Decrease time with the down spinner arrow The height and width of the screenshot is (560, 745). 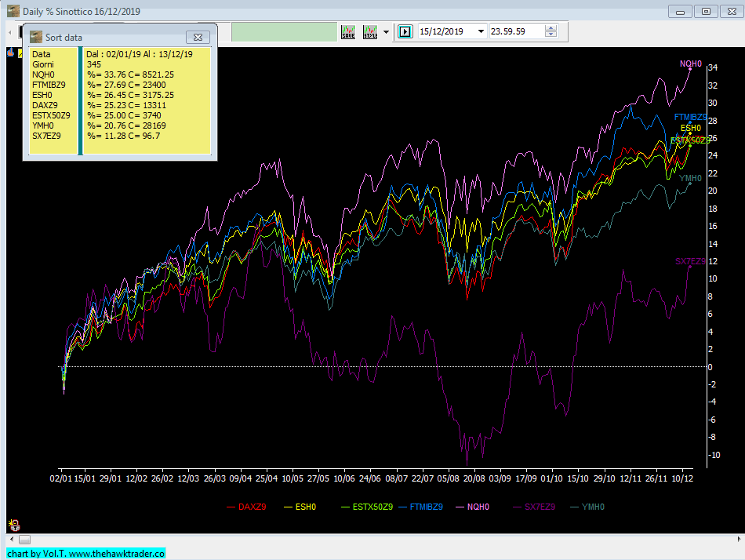pyautogui.click(x=551, y=35)
